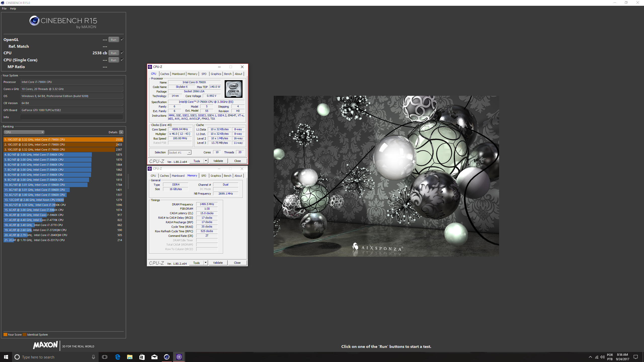644x362 pixels.
Task: Run the OpenGL benchmark
Action: (114, 39)
